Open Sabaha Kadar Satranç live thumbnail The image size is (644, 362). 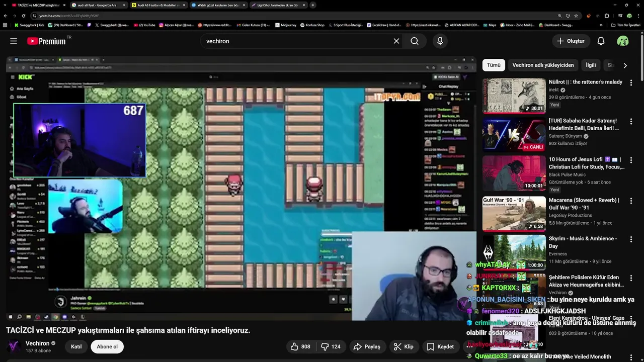[x=514, y=134]
